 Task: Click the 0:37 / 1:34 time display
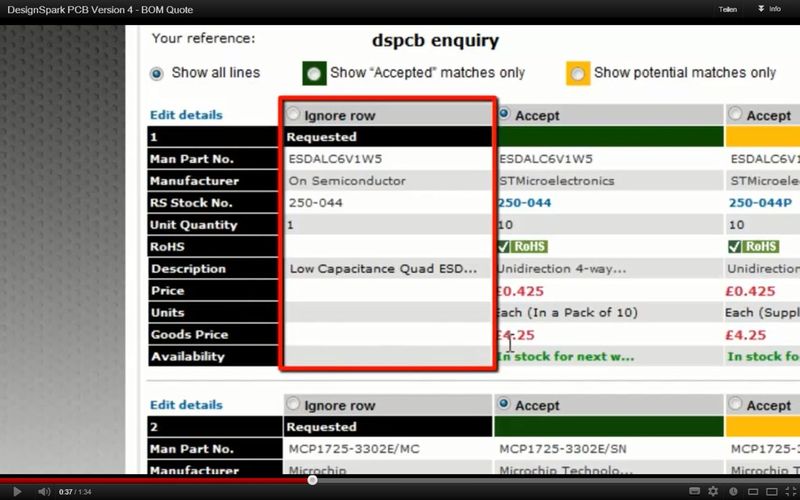[x=75, y=492]
